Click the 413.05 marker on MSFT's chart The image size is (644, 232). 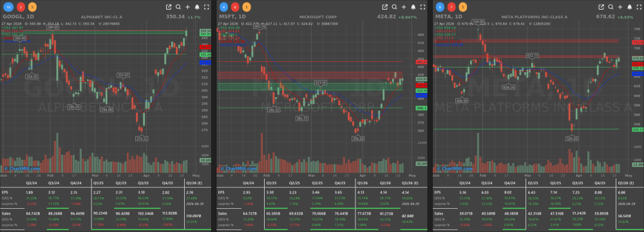pos(321,83)
